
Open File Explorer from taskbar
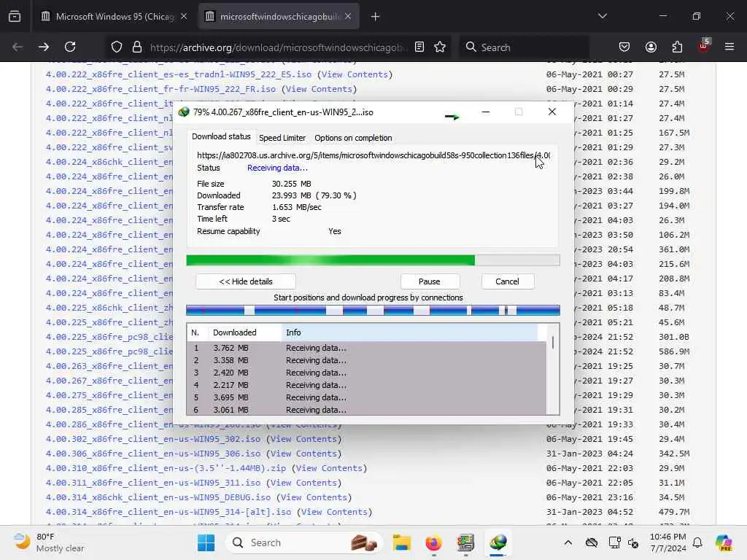point(402,542)
